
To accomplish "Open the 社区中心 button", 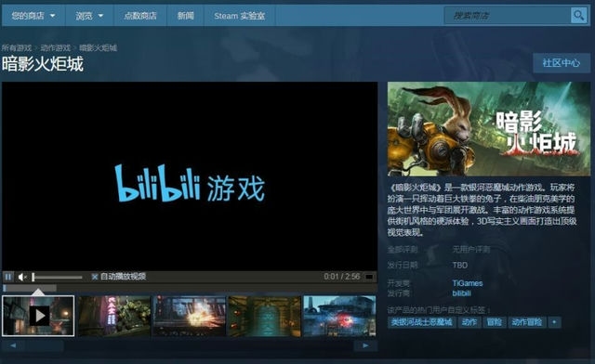I will pos(562,63).
